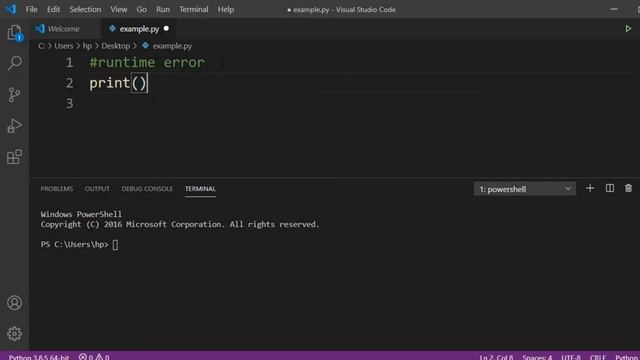The height and width of the screenshot is (360, 640).
Task: Click 'Ln 2, Col 8' cursor position
Action: [496, 357]
